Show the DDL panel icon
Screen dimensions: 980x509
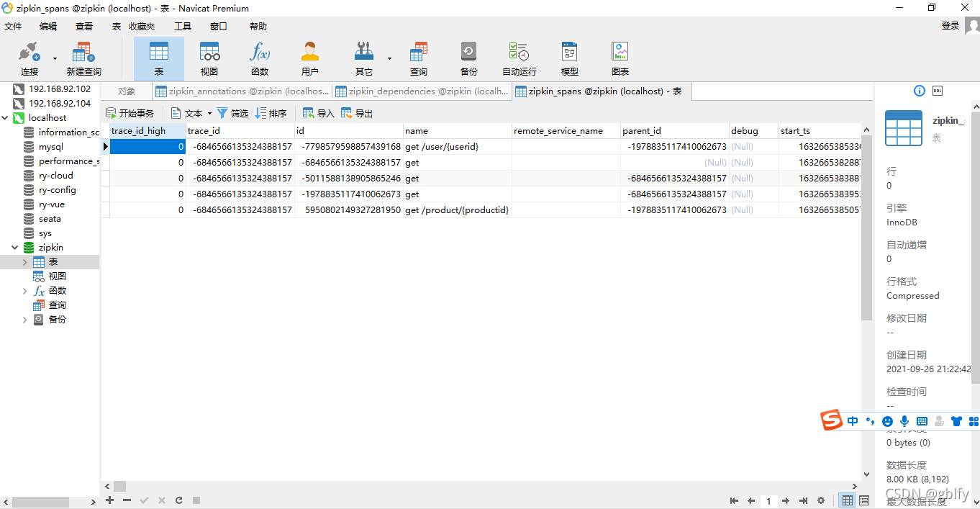[x=937, y=91]
